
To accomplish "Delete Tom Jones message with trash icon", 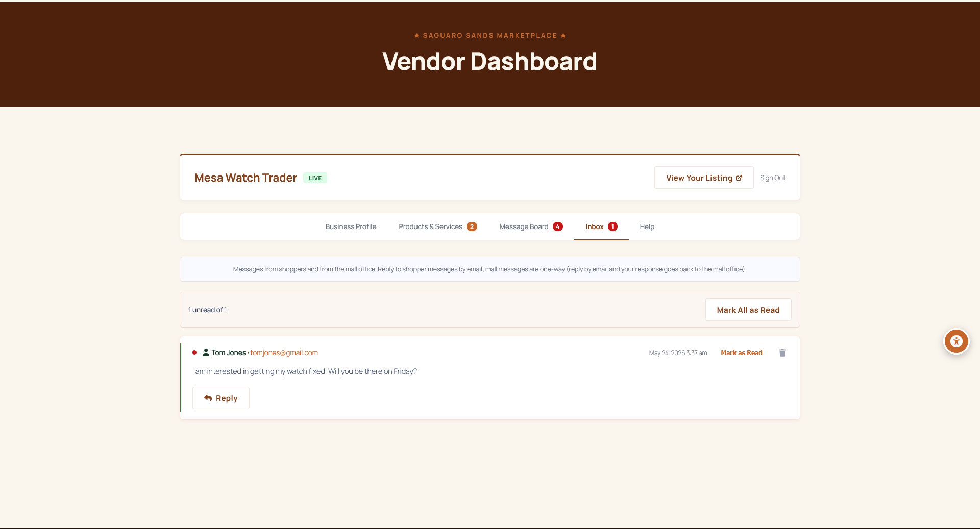I will point(782,353).
